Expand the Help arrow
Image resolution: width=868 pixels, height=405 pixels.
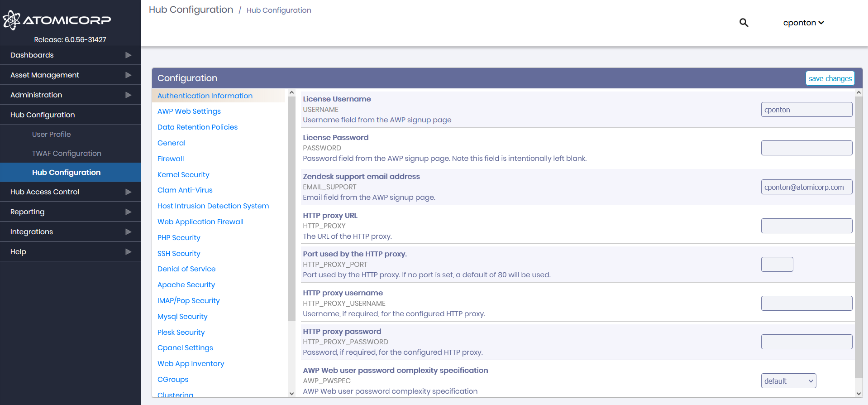(128, 252)
